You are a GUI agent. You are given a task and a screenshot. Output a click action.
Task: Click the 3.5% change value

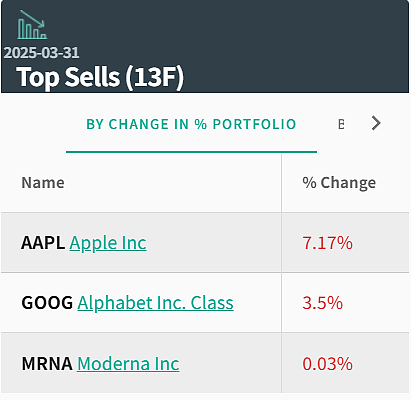[x=322, y=303]
